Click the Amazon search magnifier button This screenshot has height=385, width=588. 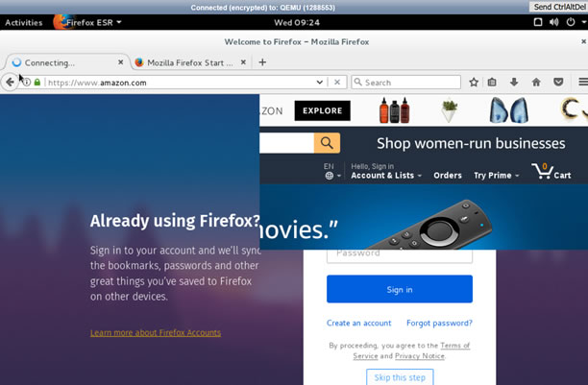pos(327,143)
